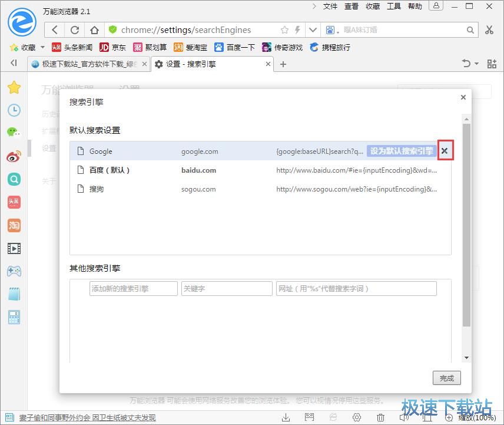Viewport: 504px width, 425px height.
Task: Open the 查看 menu
Action: 352,6
